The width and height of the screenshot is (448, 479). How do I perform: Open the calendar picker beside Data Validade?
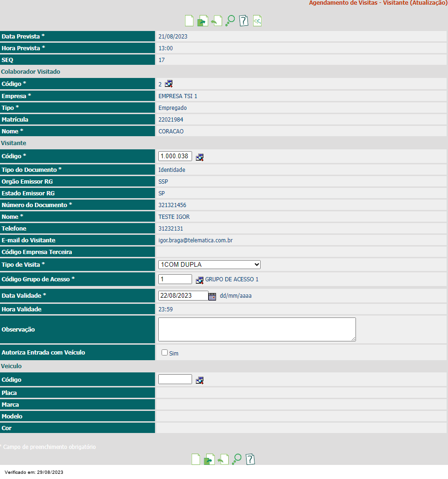(212, 296)
